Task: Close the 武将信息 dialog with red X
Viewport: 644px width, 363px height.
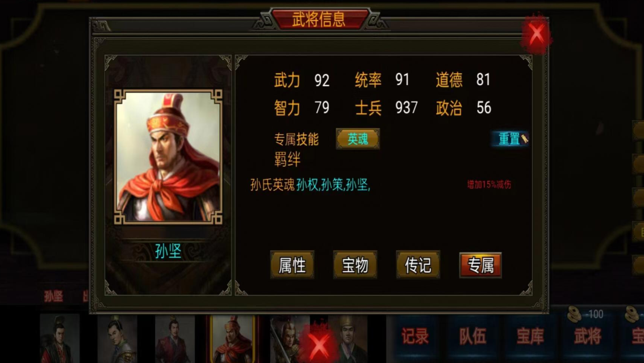Action: (536, 35)
